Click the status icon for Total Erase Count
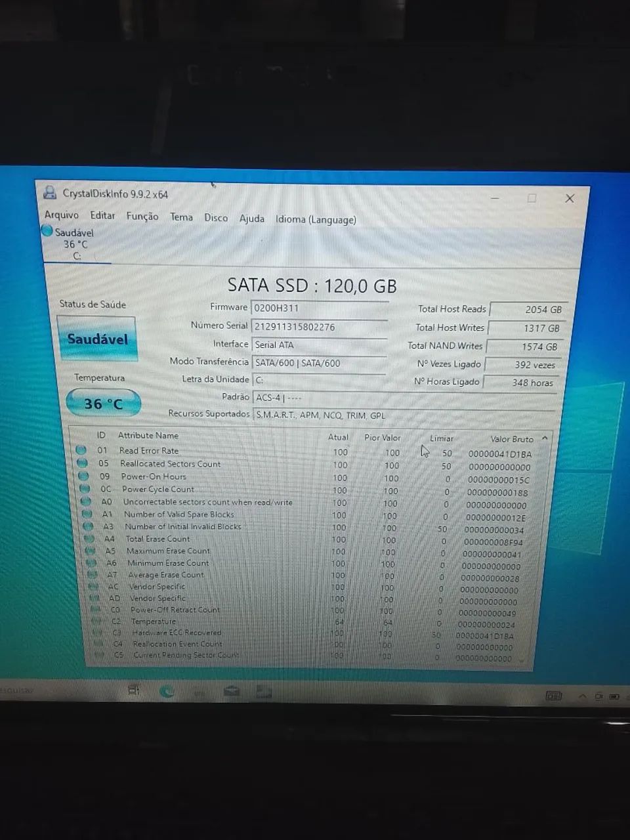 pyautogui.click(x=90, y=539)
